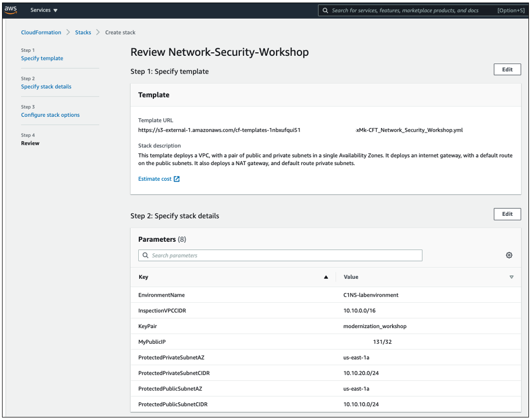Open parameters table settings gear
Image resolution: width=531 pixels, height=420 pixels.
(509, 255)
